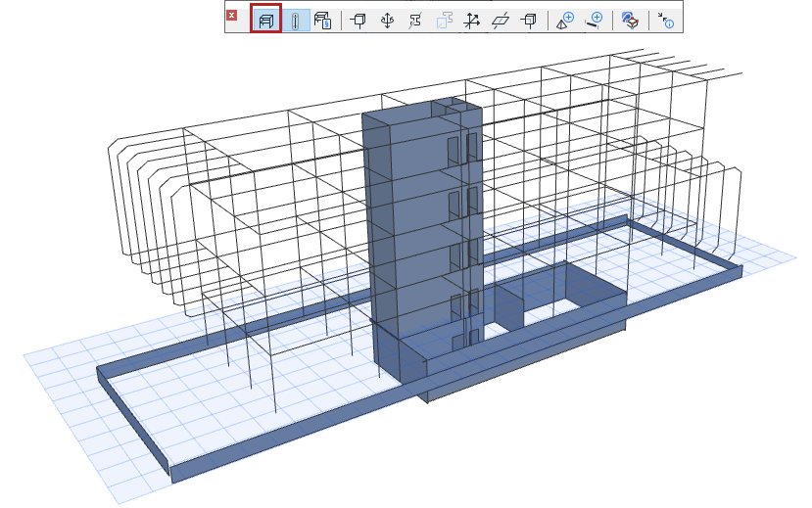Click the collapse arrows with info icon
Screen dimensions: 812x508
click(666, 19)
